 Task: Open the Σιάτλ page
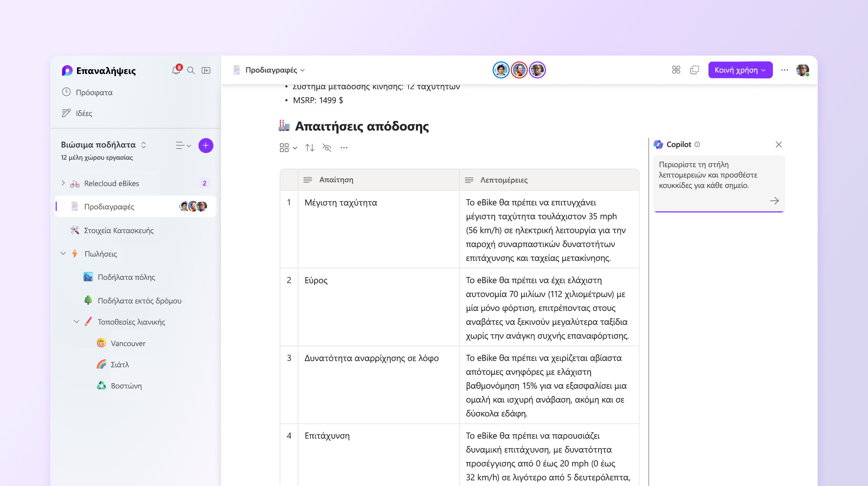tap(120, 364)
